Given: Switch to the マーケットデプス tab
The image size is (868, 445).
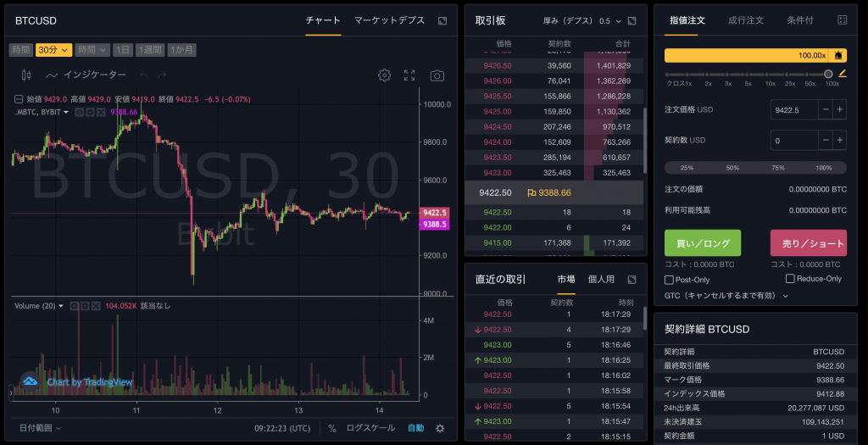Looking at the screenshot, I should pyautogui.click(x=389, y=20).
